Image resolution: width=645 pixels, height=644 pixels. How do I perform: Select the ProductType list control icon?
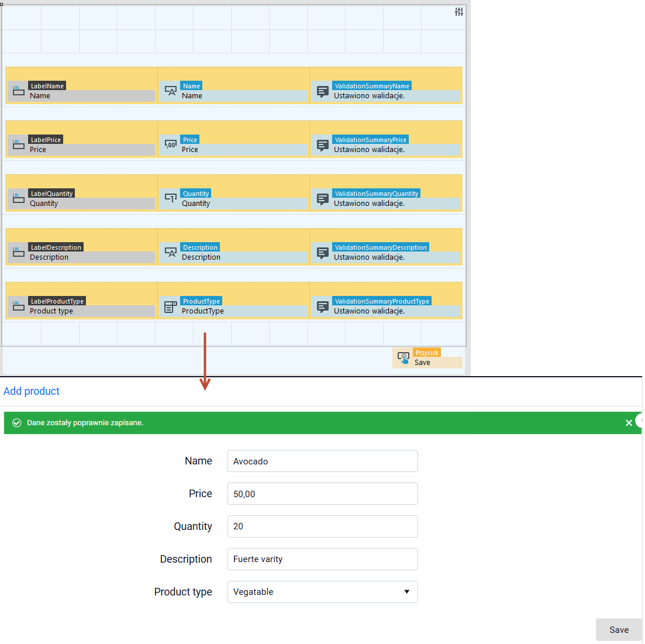(170, 306)
